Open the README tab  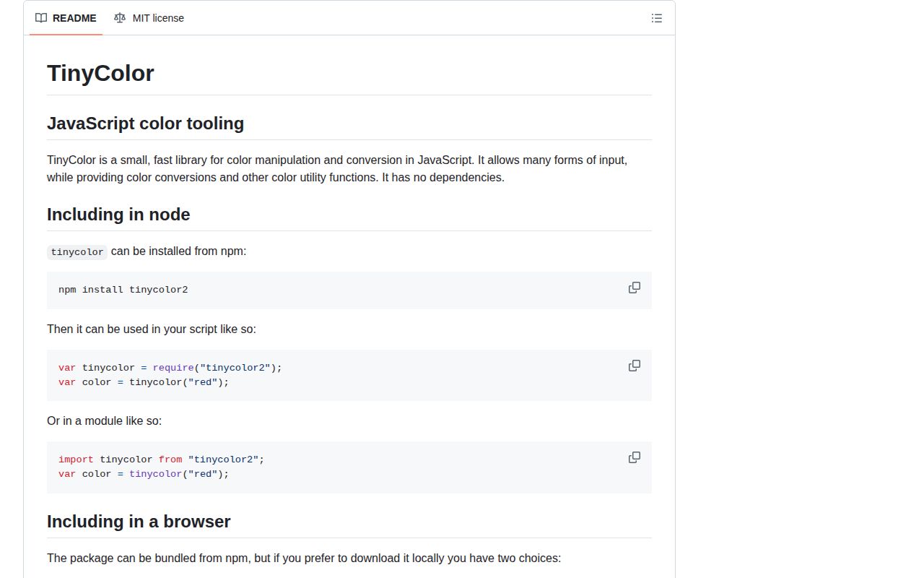tap(66, 18)
